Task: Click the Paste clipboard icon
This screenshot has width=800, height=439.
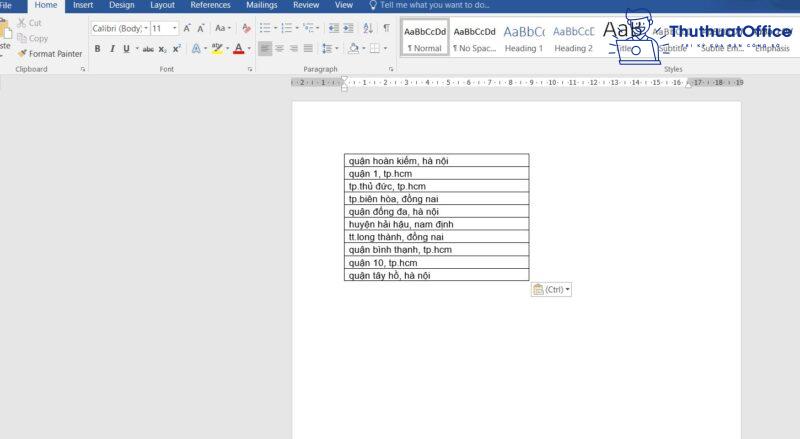Action: [6, 29]
